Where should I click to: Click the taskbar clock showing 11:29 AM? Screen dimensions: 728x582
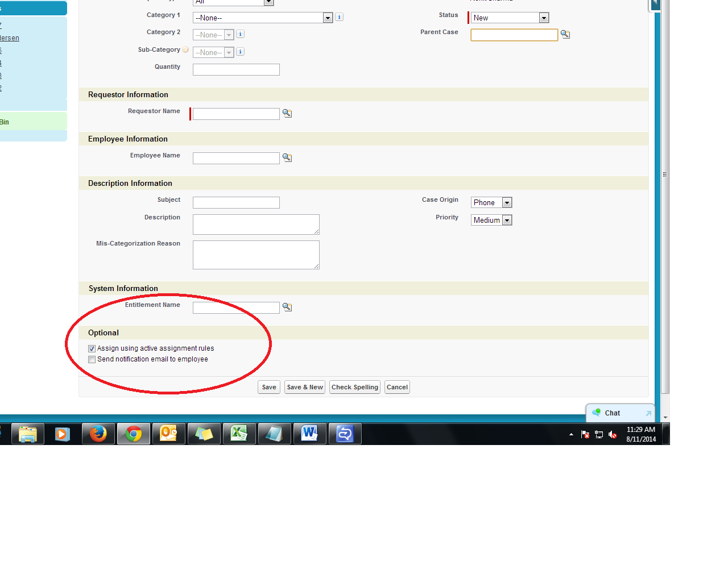coord(641,434)
